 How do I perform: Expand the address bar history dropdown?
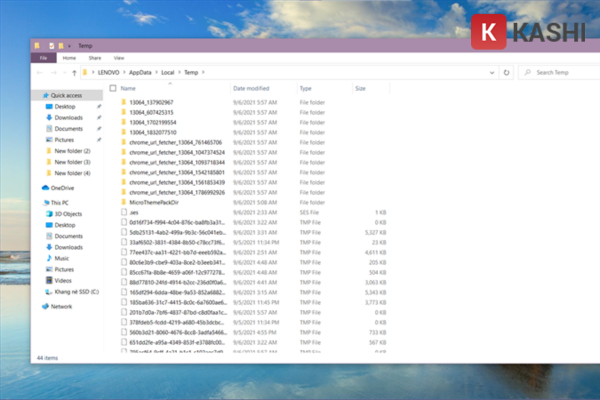pyautogui.click(x=492, y=72)
